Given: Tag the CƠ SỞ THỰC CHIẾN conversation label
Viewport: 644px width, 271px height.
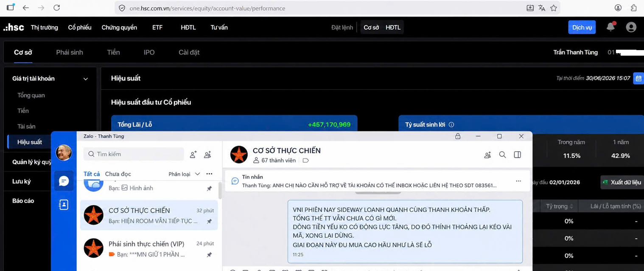Looking at the screenshot, I should click(x=305, y=161).
